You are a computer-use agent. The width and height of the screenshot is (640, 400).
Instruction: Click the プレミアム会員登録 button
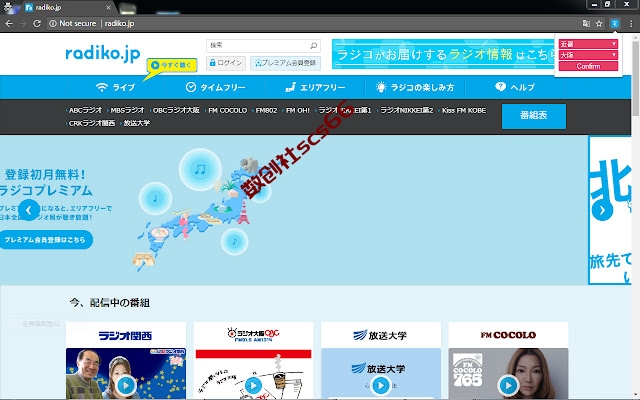285,63
